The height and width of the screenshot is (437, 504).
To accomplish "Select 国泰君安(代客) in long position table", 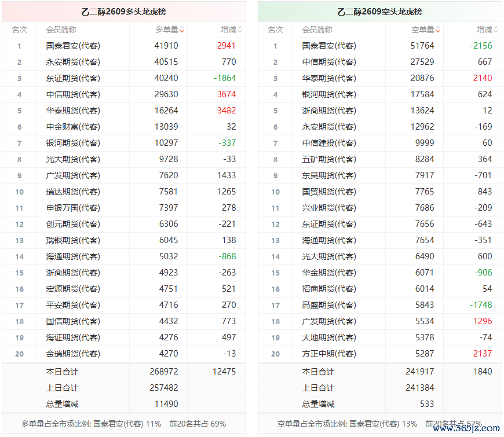I will pos(73,46).
